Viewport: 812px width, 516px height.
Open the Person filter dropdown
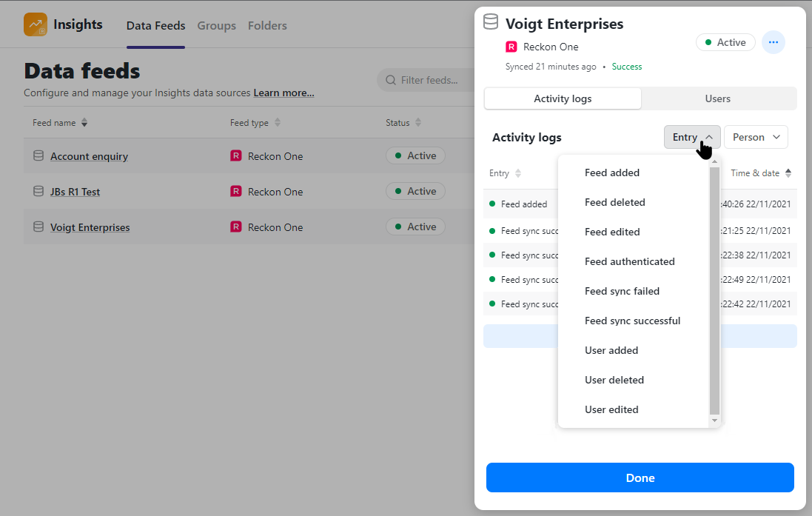click(756, 137)
